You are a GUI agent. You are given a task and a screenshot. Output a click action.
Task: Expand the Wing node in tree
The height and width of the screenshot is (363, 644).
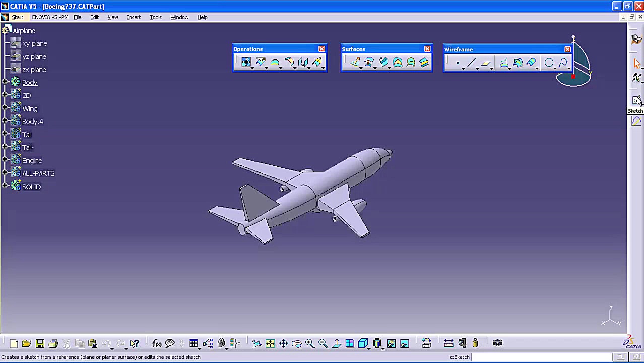(5, 108)
